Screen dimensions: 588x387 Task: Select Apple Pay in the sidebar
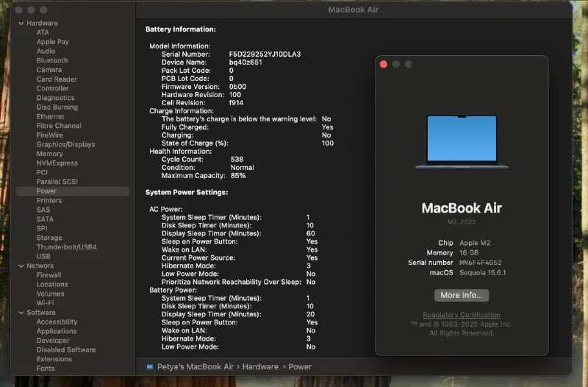click(52, 42)
